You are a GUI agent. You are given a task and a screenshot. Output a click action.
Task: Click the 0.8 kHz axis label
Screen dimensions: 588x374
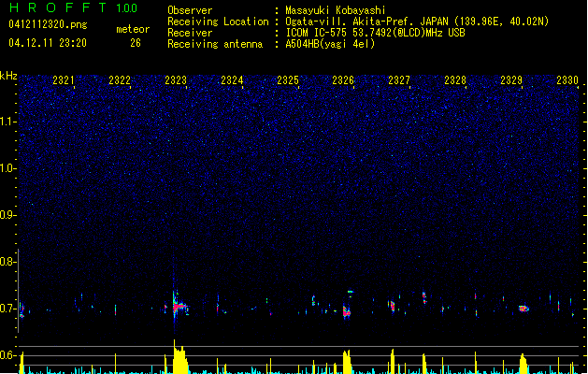[x=7, y=262]
